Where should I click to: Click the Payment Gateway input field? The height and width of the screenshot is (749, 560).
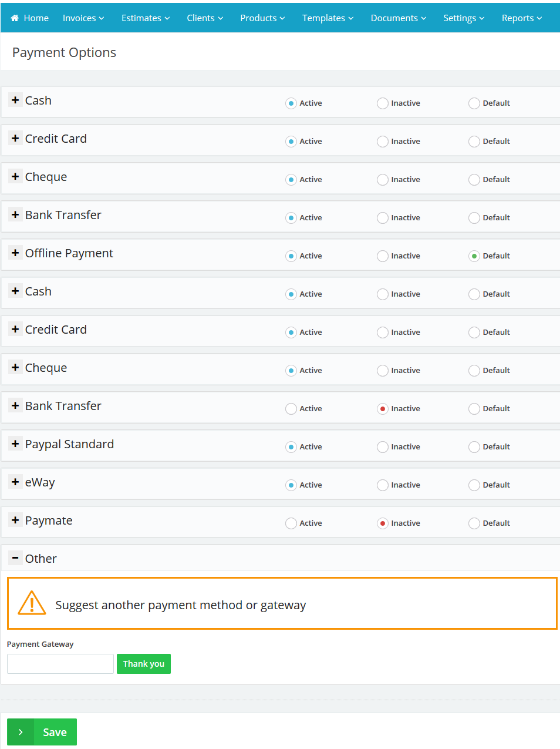coord(60,664)
